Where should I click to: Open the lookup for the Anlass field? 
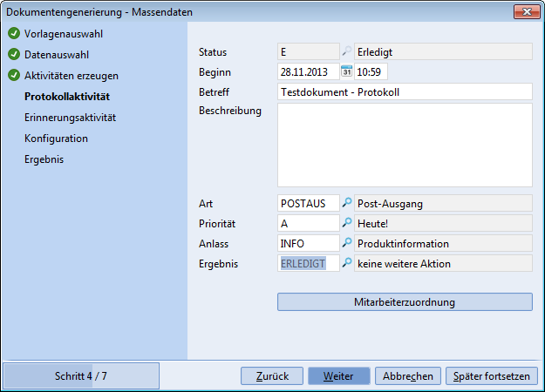(347, 243)
